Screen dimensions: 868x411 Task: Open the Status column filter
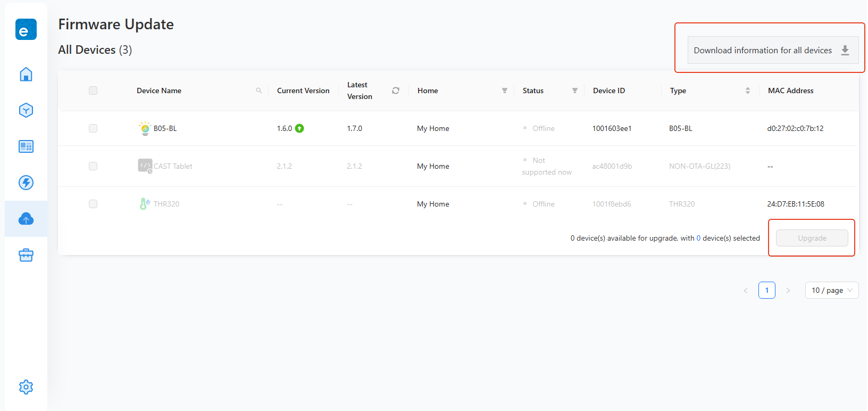(x=575, y=91)
